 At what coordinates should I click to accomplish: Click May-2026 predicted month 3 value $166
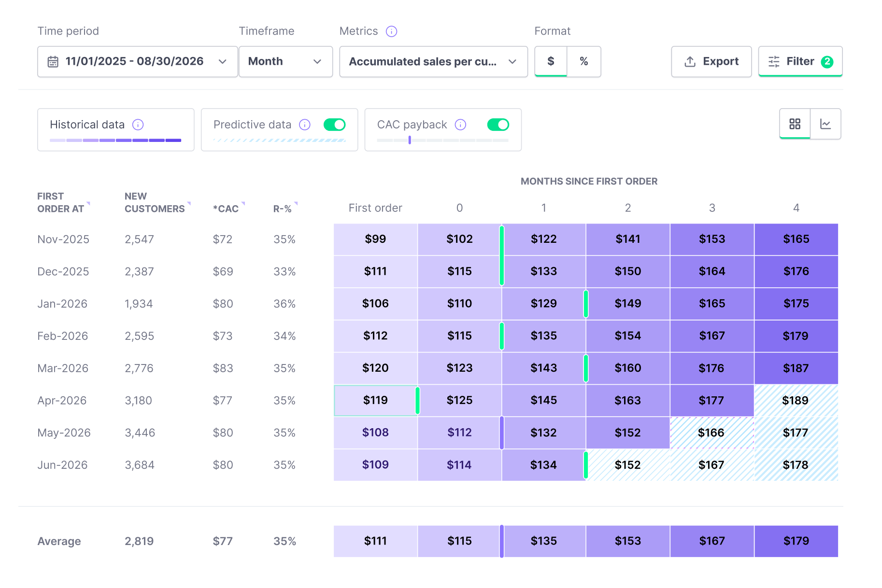(x=712, y=433)
